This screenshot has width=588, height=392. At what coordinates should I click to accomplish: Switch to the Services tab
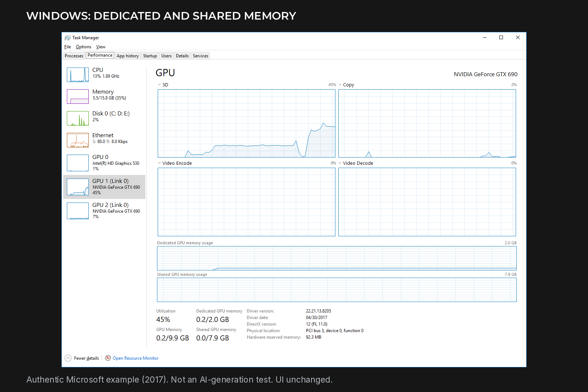(x=201, y=56)
